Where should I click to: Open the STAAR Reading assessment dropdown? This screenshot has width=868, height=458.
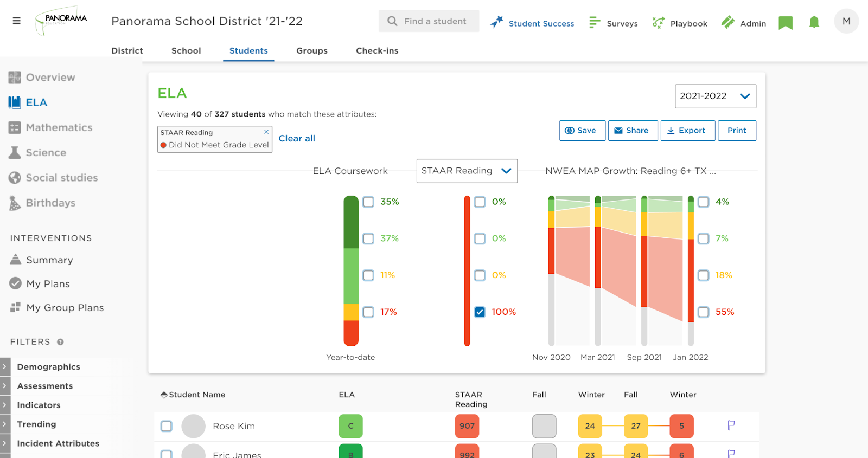coord(467,171)
